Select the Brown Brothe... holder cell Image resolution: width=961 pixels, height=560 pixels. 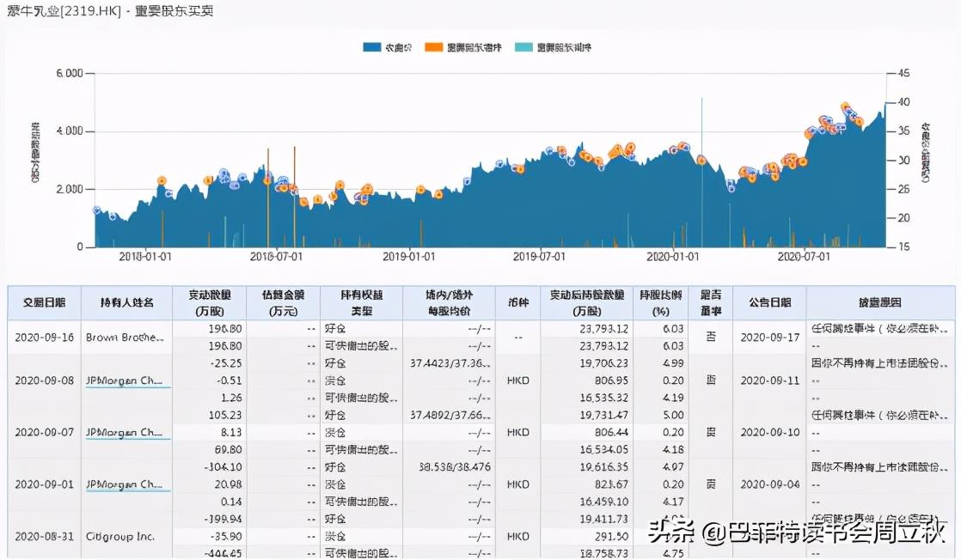[124, 338]
